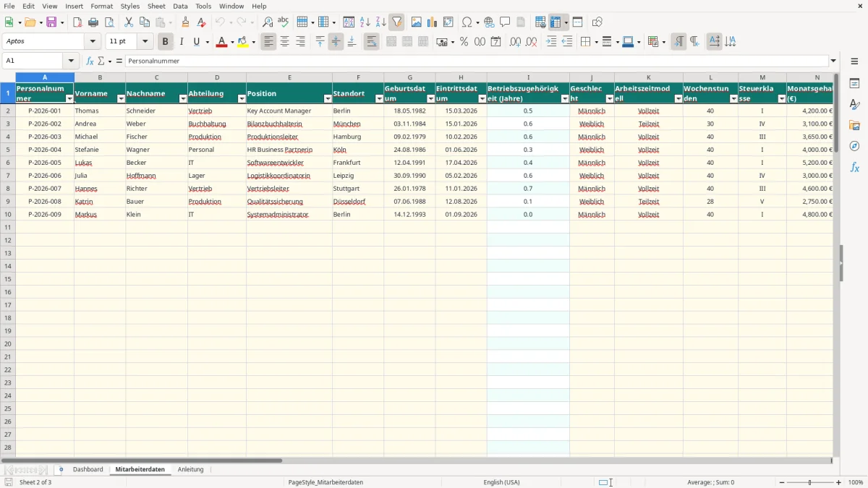868x488 pixels.
Task: Click the Copy icon
Action: (x=145, y=22)
